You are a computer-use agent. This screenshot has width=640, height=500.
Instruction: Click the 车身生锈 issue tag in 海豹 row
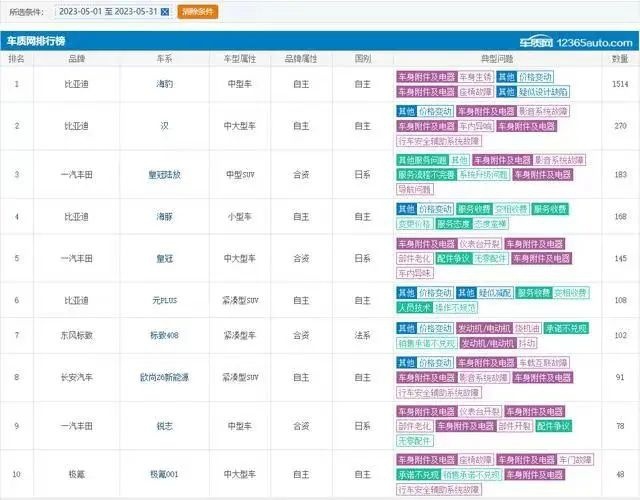click(475, 77)
